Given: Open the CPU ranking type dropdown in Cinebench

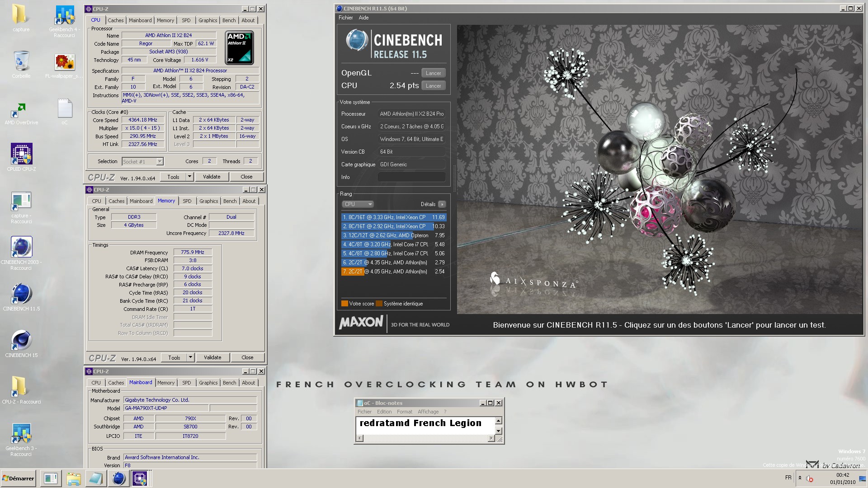Looking at the screenshot, I should pos(357,204).
